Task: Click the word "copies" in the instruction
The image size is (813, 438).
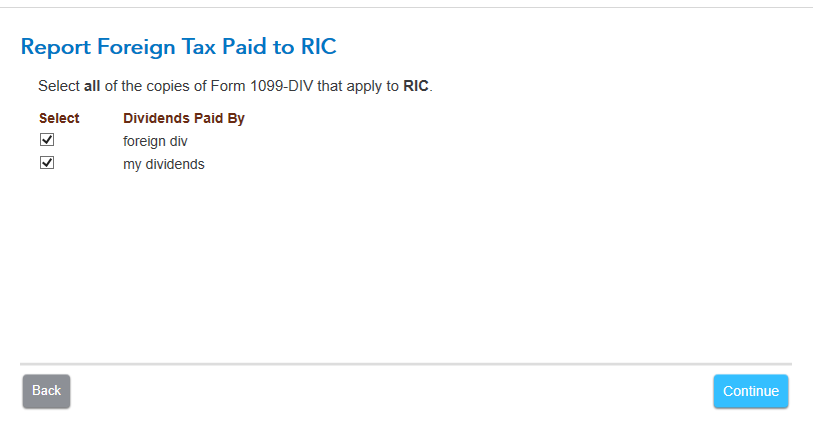Action: [x=169, y=87]
